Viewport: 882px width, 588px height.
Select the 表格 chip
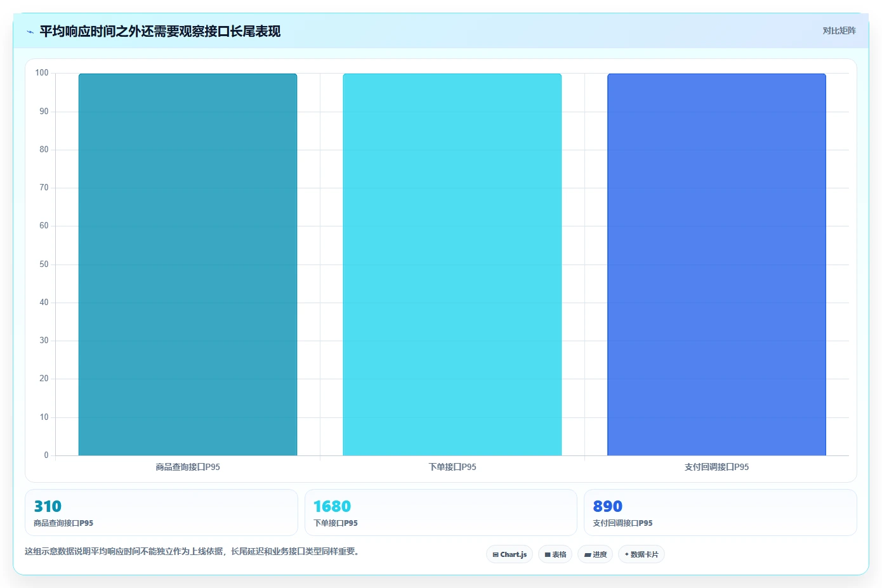pyautogui.click(x=555, y=554)
